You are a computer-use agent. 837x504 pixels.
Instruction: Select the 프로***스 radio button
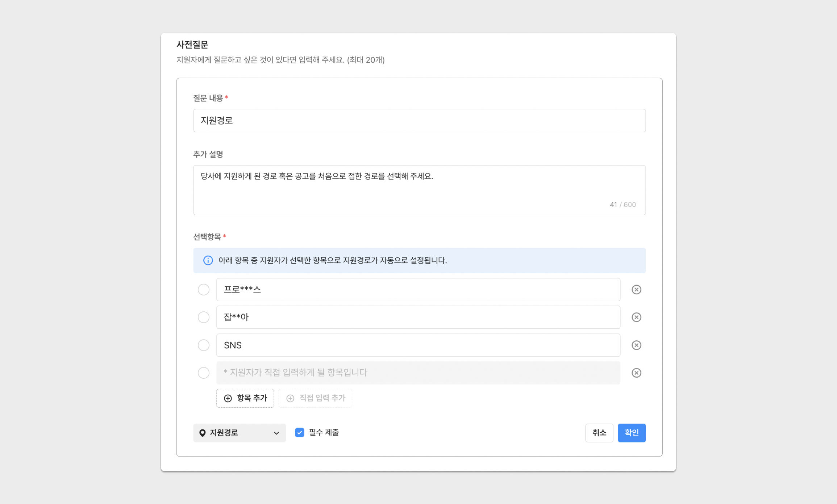tap(204, 290)
